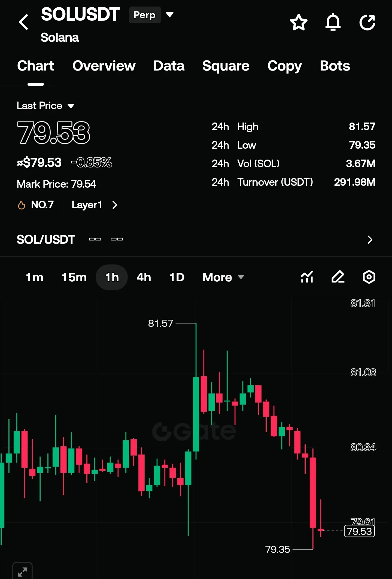This screenshot has width=392, height=579.
Task: Tap the 24h Low value 79.35
Action: point(362,145)
